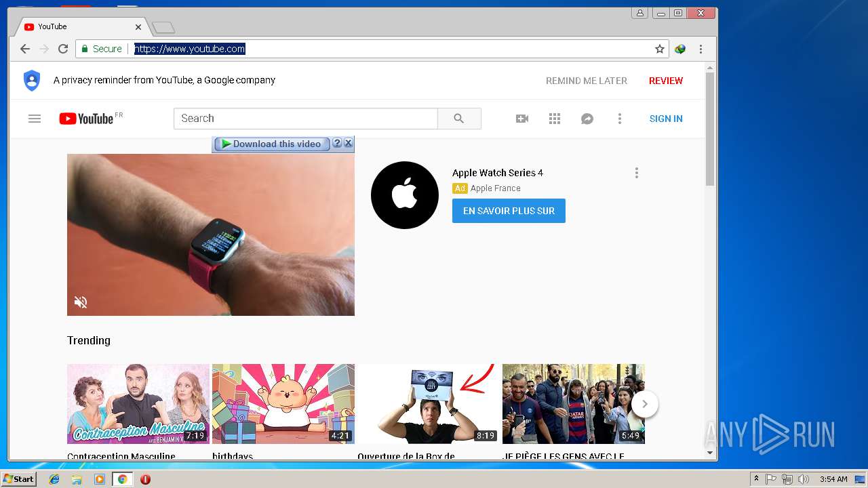868x488 pixels.
Task: Click EN SAVOIR PLUS SUR button
Action: (x=509, y=211)
